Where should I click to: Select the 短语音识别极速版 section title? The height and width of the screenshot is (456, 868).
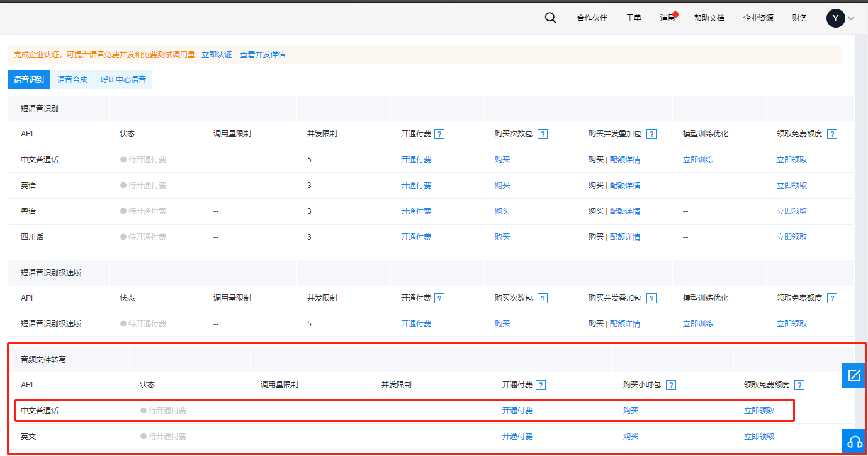point(51,273)
